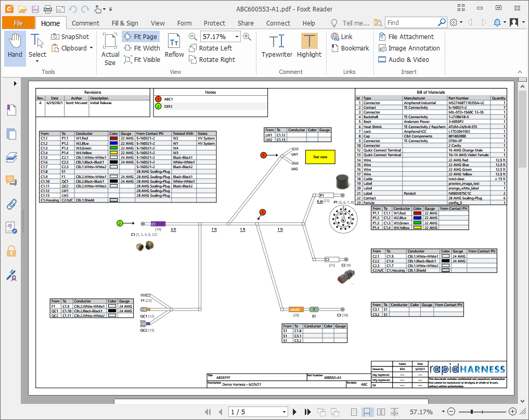Open the 57.17% zoom level dropdown
The image size is (529, 420).
coord(237,36)
